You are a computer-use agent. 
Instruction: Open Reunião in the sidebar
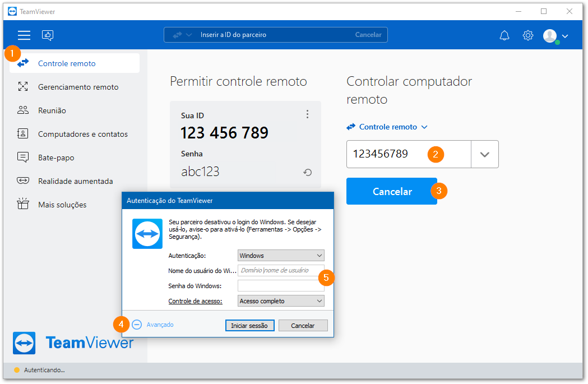[75, 110]
